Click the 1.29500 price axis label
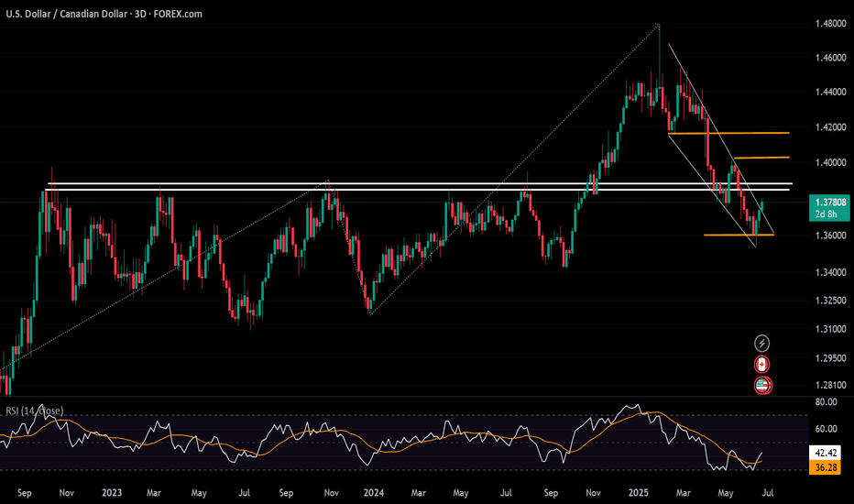The image size is (854, 504). 830,358
